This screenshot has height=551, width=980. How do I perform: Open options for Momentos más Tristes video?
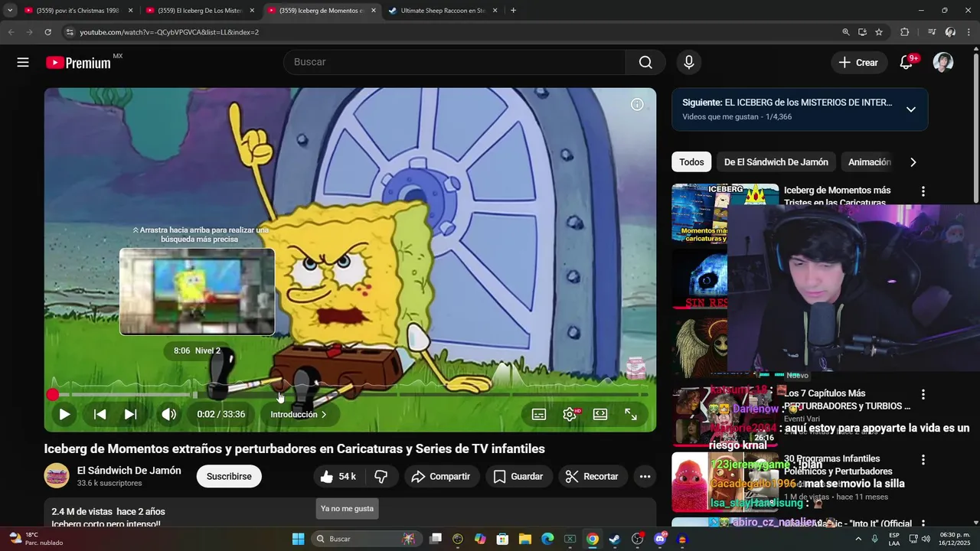(x=923, y=191)
